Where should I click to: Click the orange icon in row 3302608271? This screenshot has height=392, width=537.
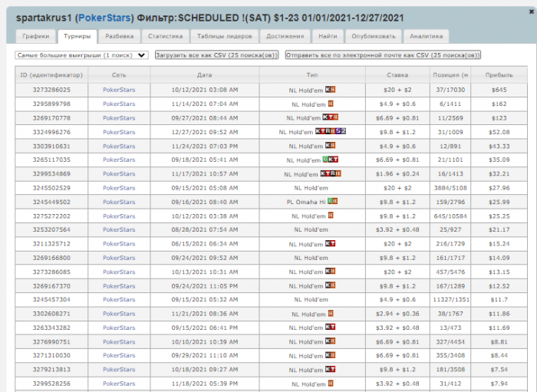331,313
